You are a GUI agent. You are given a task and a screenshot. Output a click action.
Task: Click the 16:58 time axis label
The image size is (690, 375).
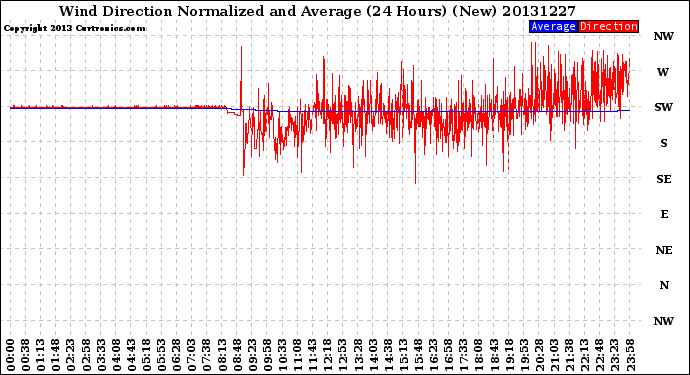click(448, 355)
